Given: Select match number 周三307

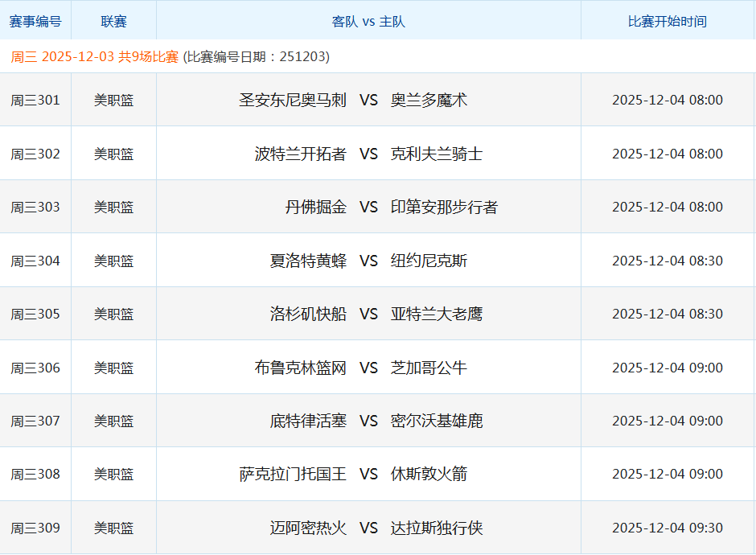Looking at the screenshot, I should (35, 421).
